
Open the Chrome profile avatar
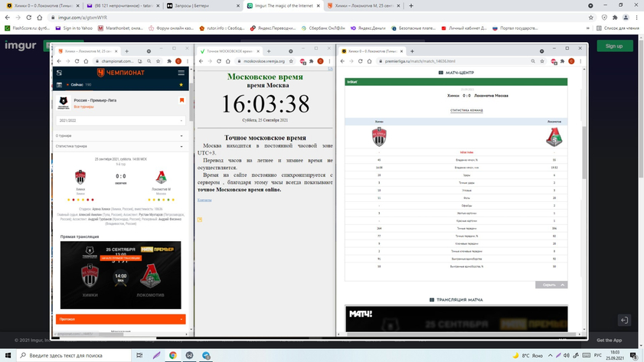(626, 18)
